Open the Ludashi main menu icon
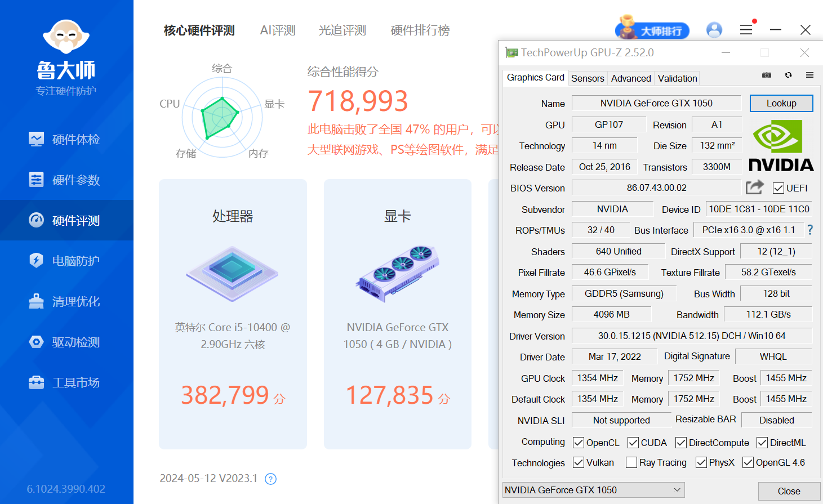Viewport: 823px width, 504px height. 746,29
